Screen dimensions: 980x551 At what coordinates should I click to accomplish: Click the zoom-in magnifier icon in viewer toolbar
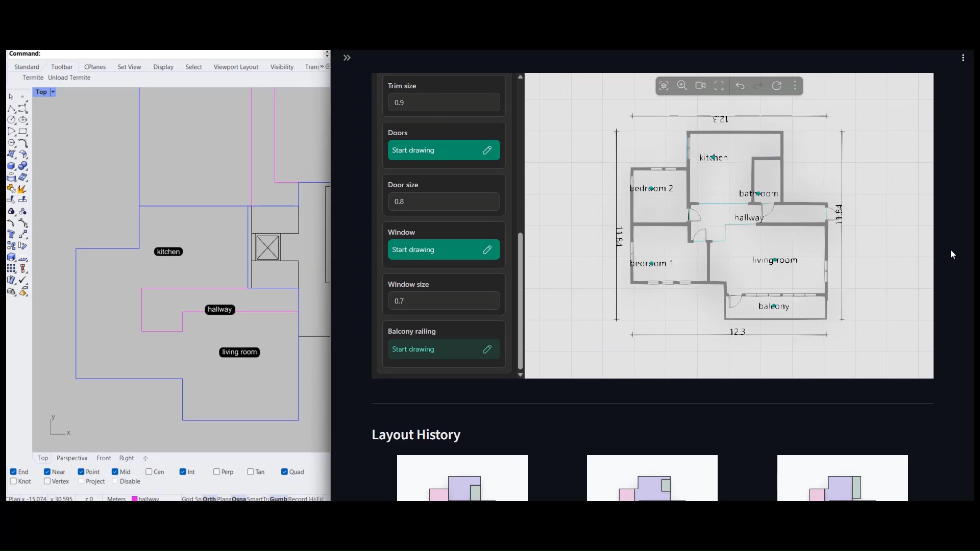click(682, 86)
